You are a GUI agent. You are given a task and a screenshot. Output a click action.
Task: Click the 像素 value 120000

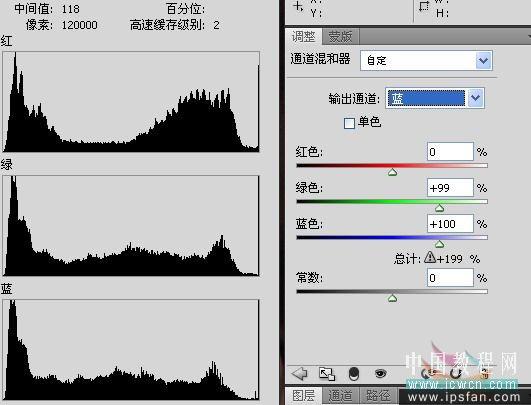[x=79, y=25]
